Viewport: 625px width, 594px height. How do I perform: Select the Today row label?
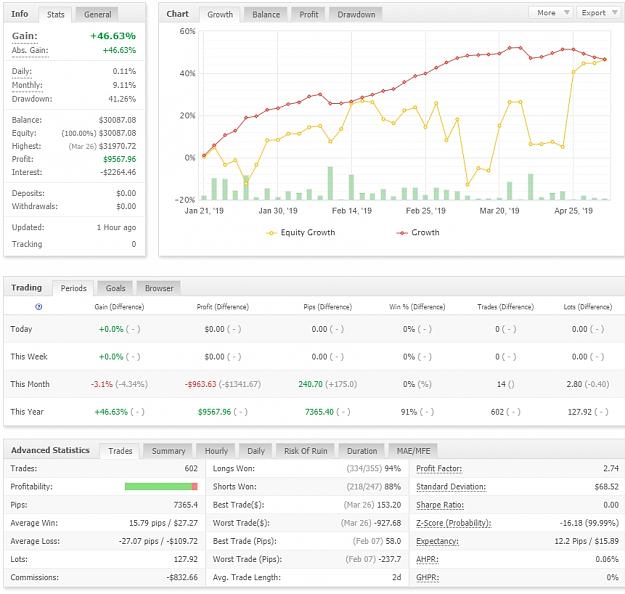click(21, 329)
